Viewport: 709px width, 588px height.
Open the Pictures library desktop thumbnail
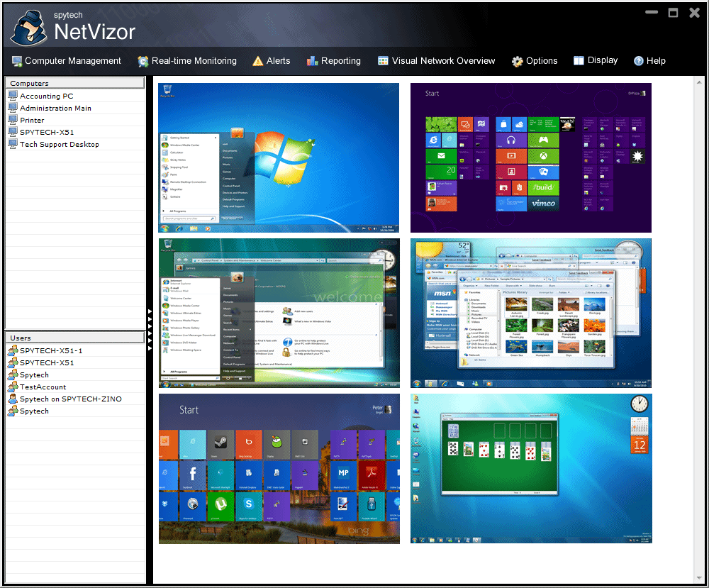click(531, 313)
